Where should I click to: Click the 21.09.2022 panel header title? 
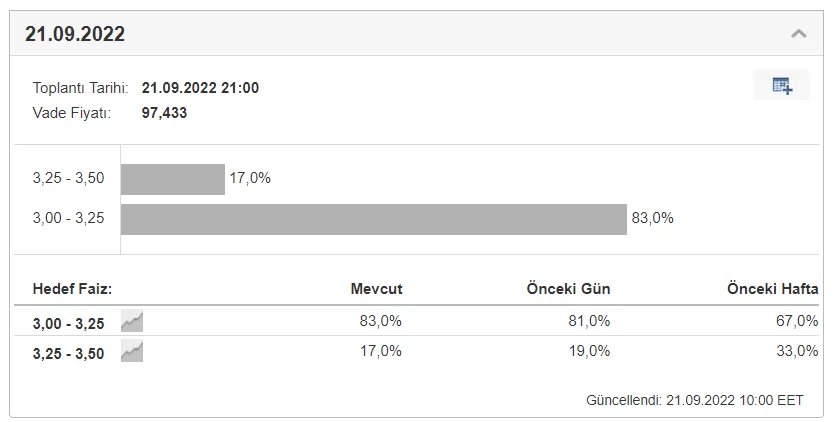pyautogui.click(x=75, y=34)
